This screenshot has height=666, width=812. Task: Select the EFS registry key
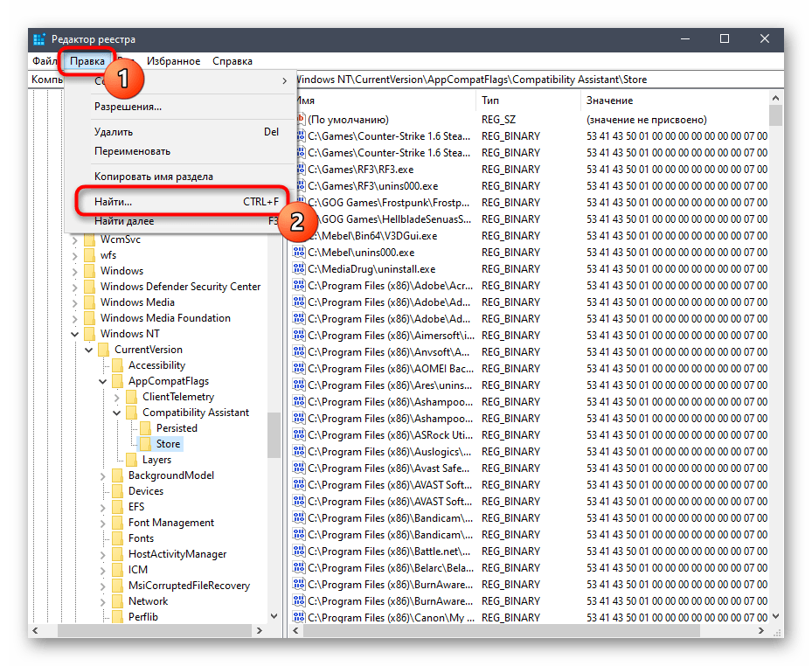click(x=136, y=507)
